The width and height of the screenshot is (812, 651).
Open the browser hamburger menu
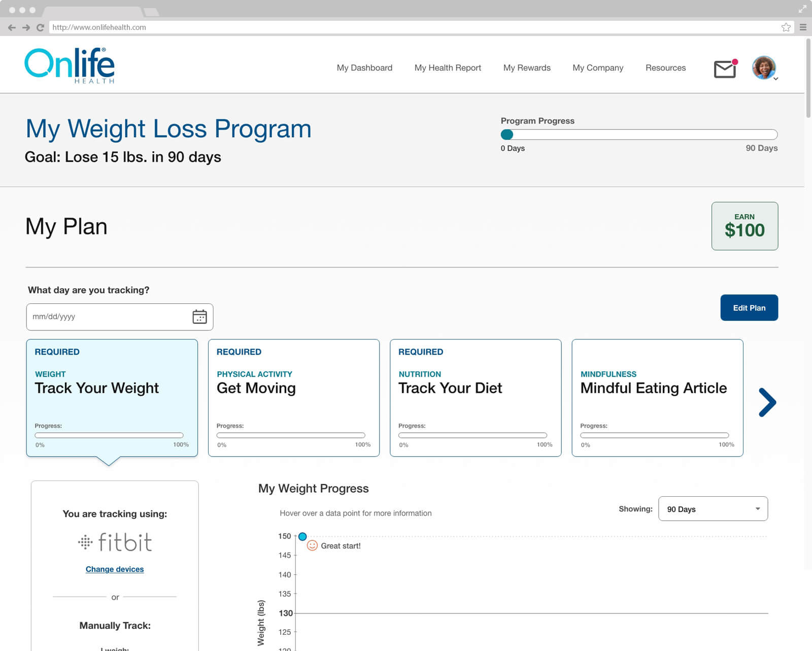point(803,27)
